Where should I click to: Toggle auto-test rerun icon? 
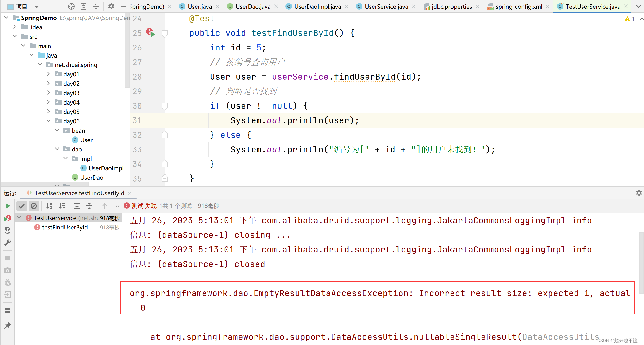pos(8,230)
